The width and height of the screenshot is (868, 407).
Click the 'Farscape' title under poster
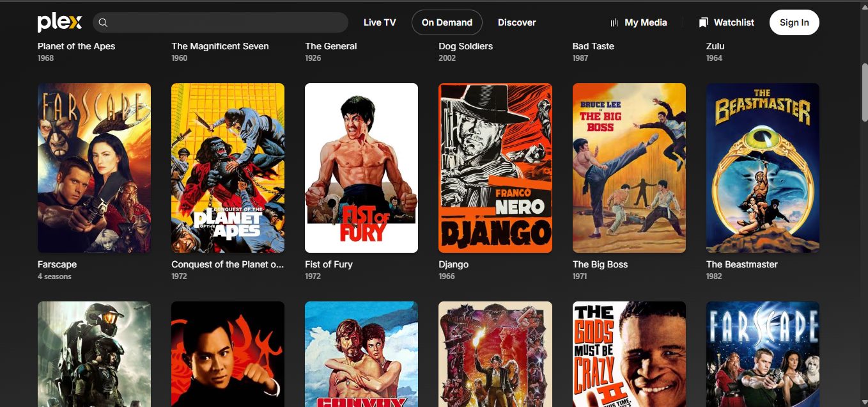[x=57, y=264]
